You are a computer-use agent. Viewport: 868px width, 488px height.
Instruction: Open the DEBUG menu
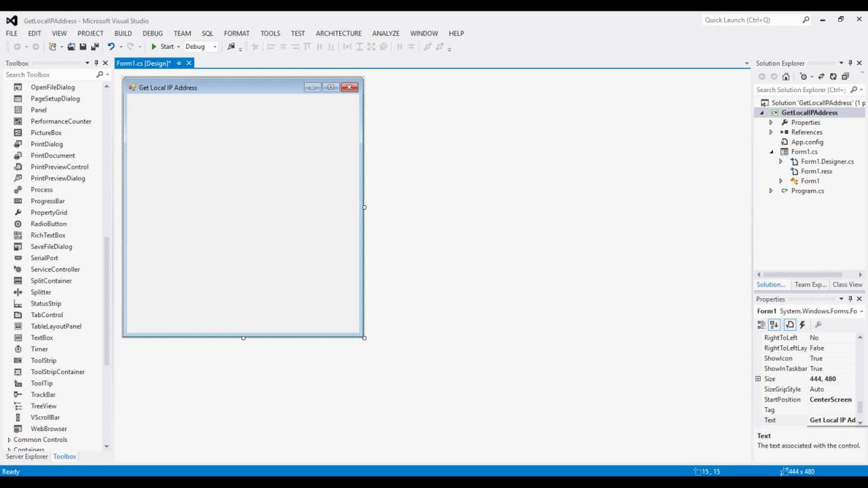pos(153,33)
